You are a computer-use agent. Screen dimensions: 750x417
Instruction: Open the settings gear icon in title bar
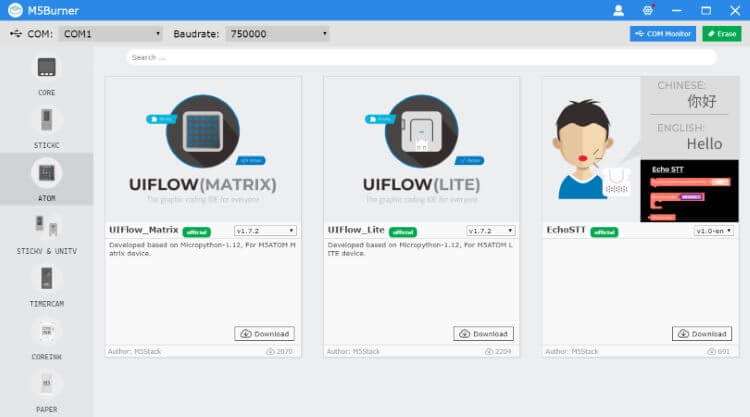point(648,10)
